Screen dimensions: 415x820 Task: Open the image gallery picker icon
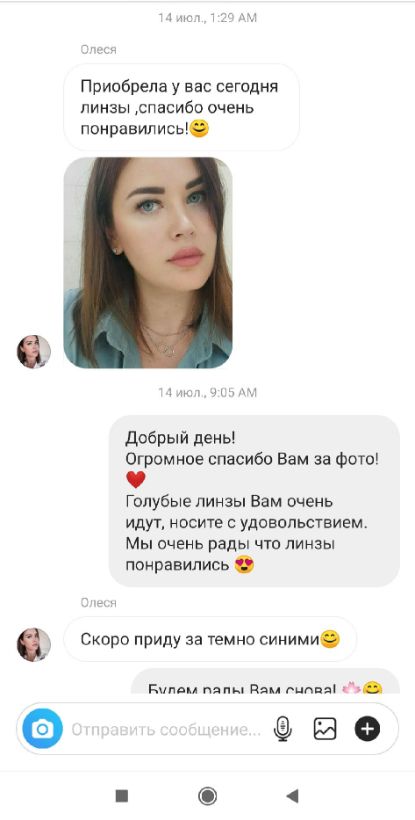click(x=325, y=728)
